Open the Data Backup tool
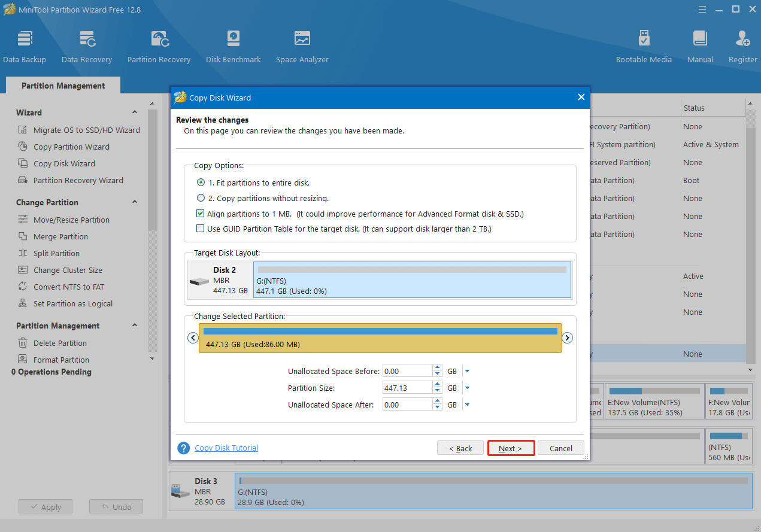Screen dimensions: 761x532 click(x=25, y=47)
